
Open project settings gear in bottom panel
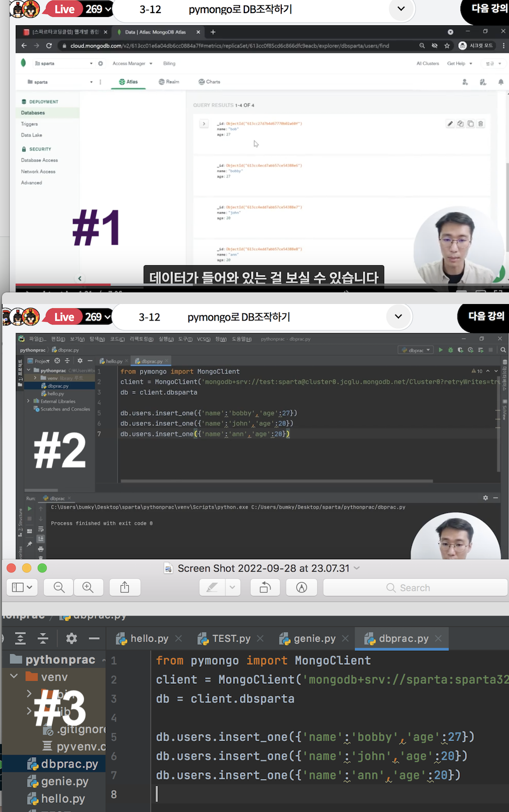[71, 638]
